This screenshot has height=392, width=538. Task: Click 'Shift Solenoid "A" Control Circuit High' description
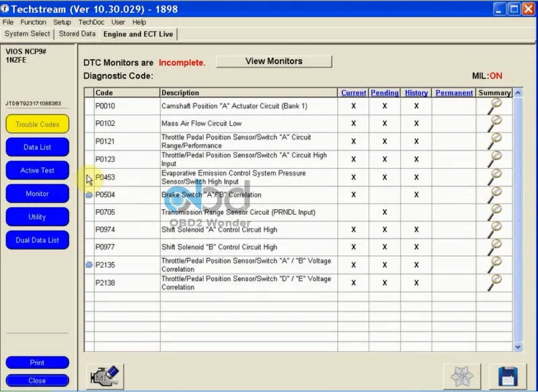(219, 230)
